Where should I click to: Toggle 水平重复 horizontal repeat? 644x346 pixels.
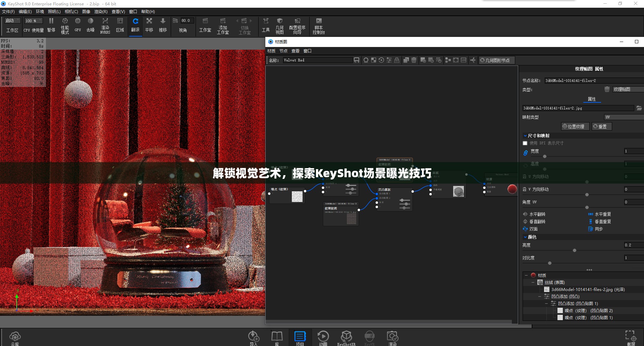point(600,214)
